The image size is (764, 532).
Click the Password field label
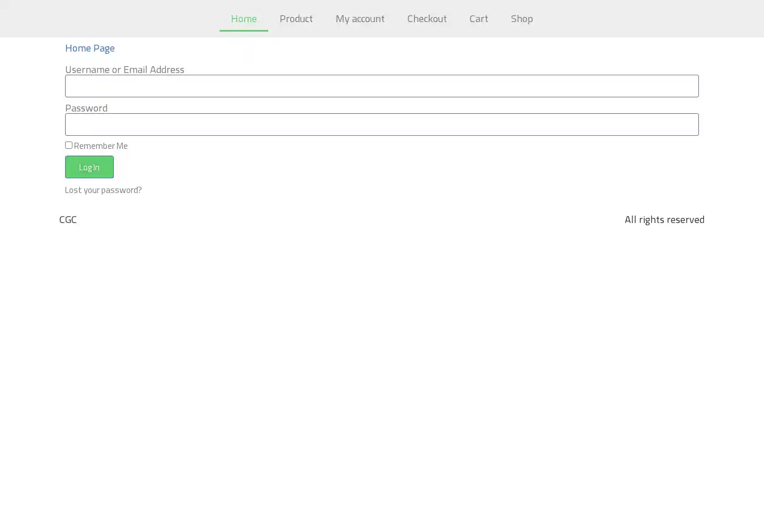tap(86, 108)
